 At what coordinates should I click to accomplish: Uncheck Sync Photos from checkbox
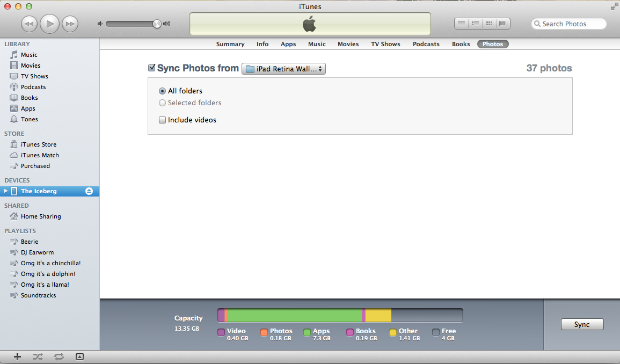point(151,68)
